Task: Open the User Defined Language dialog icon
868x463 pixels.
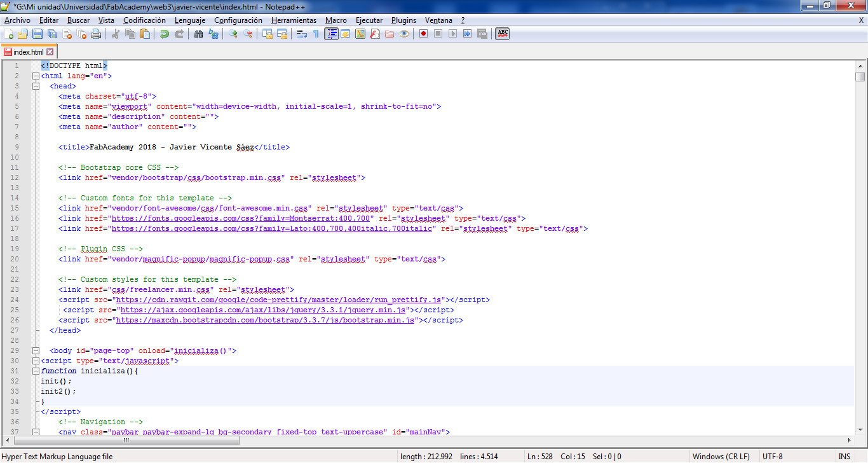Action: pos(346,34)
